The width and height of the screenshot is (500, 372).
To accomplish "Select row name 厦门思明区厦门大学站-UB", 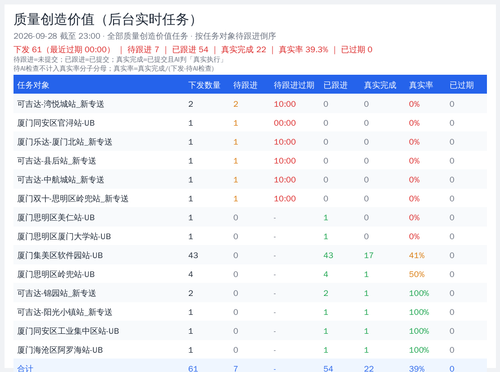I will (x=64, y=237).
